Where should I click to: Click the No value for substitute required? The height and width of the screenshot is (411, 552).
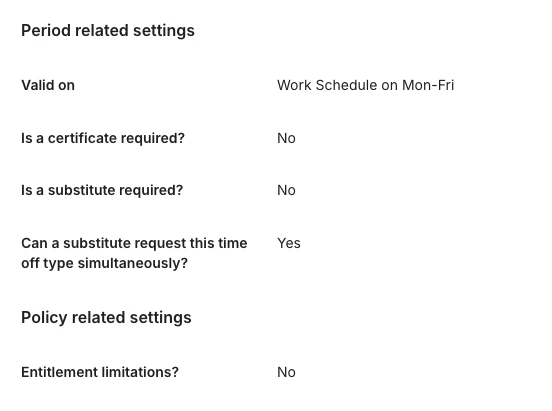[x=286, y=190]
